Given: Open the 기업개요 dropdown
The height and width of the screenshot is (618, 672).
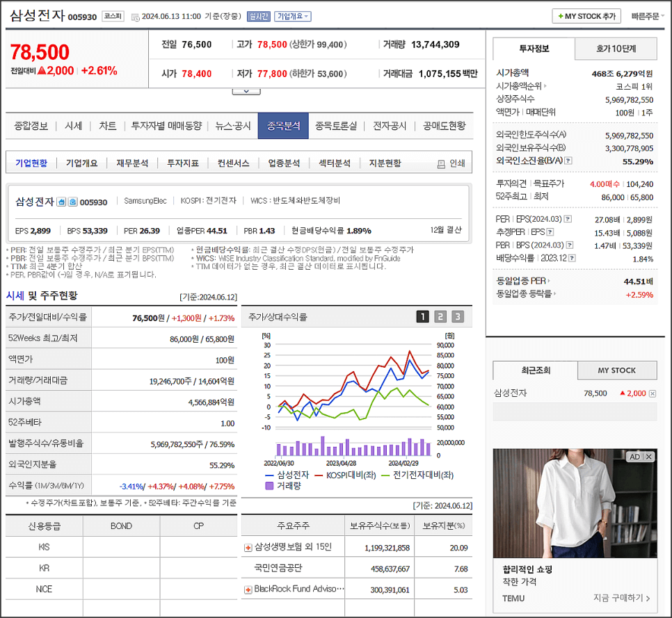Looking at the screenshot, I should coord(290,15).
